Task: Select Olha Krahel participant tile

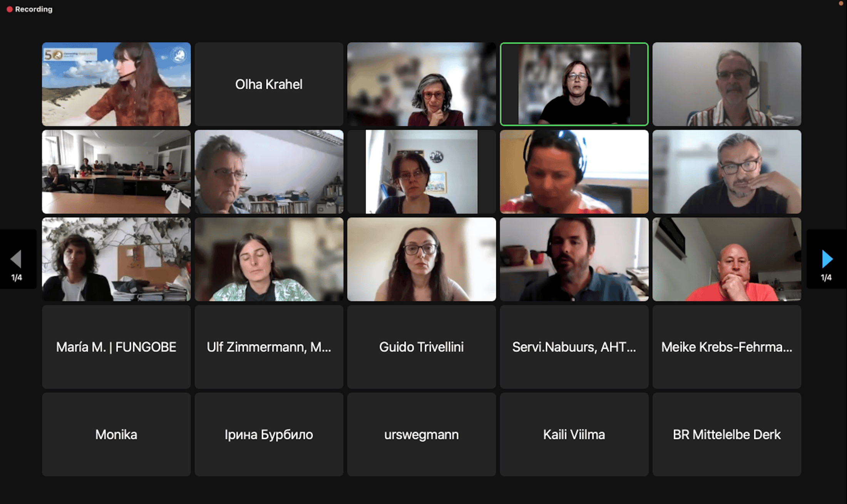Action: [x=269, y=84]
